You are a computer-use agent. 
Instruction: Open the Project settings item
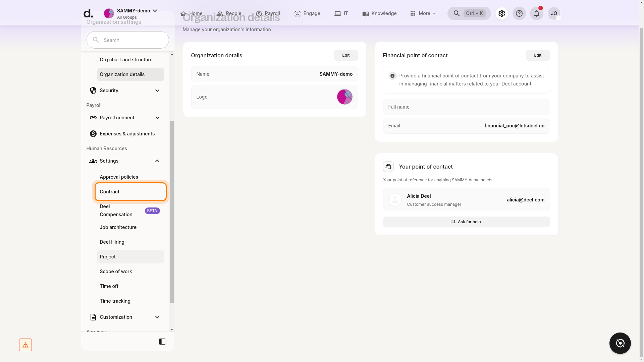[130, 257]
